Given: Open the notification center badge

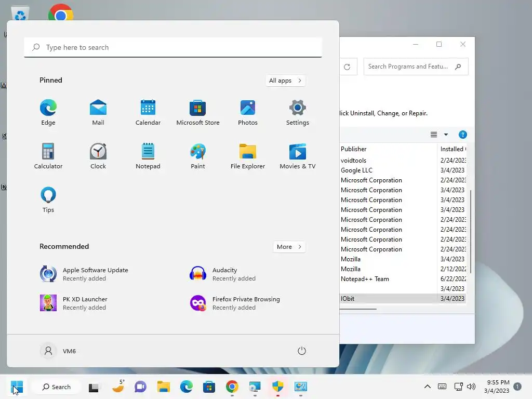Looking at the screenshot, I should coord(517,387).
